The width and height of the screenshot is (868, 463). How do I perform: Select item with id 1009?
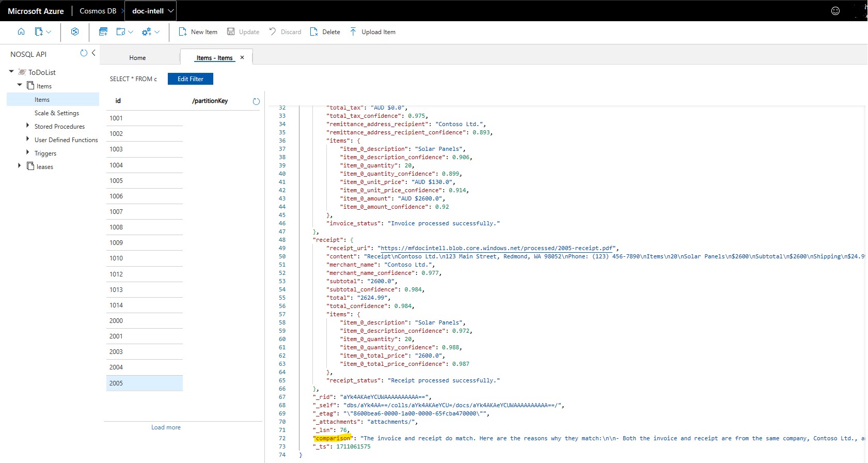[145, 242]
